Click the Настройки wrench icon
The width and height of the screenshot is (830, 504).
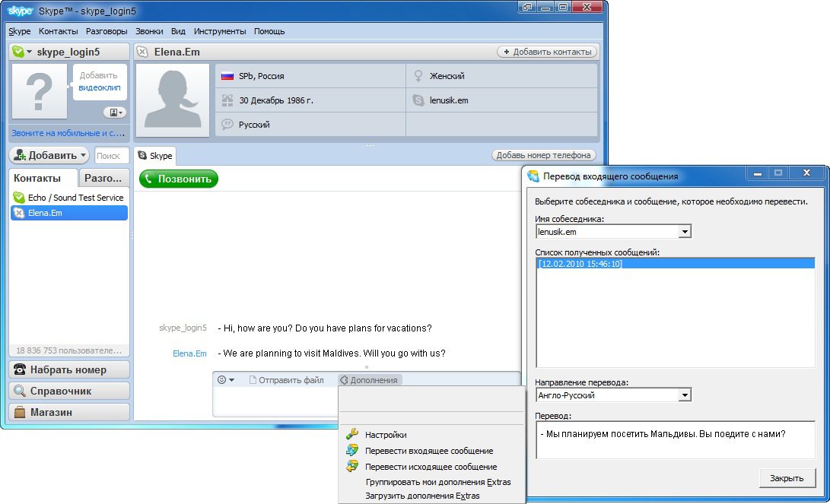pos(352,434)
